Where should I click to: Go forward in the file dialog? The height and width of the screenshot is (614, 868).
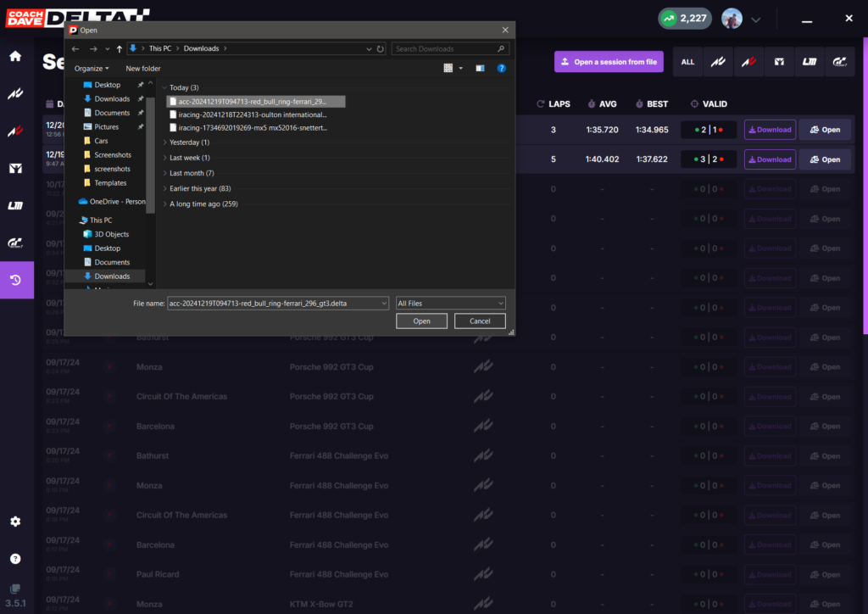93,48
